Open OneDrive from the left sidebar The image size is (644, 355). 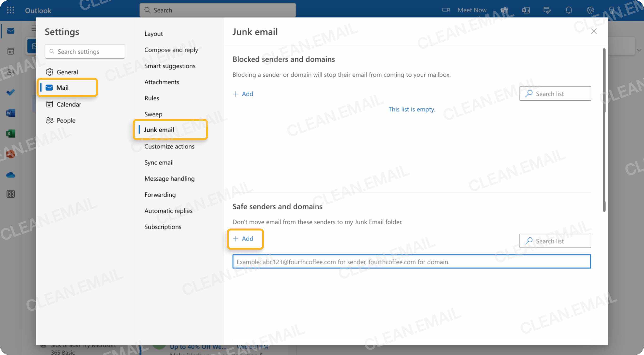click(10, 175)
